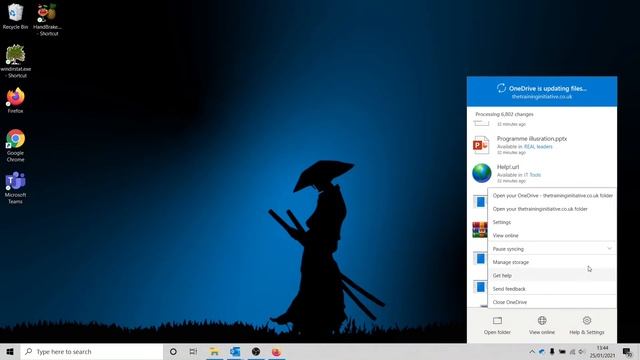
Task: Open the Windows Start menu
Action: click(10, 351)
